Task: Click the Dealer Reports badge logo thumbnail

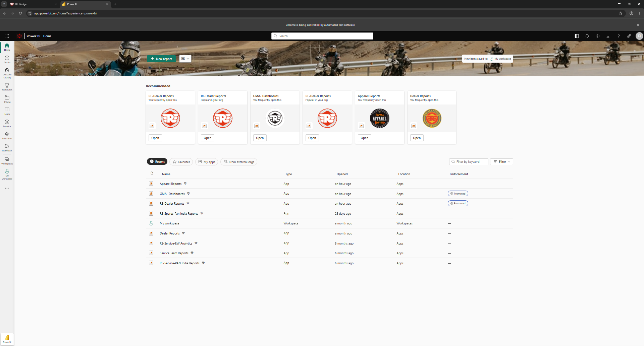Action: click(432, 118)
